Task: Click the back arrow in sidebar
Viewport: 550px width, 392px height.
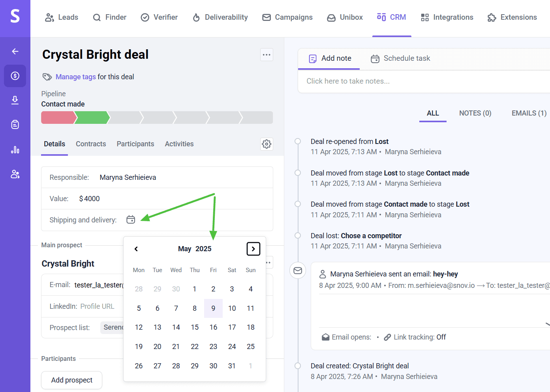Action: [x=15, y=51]
